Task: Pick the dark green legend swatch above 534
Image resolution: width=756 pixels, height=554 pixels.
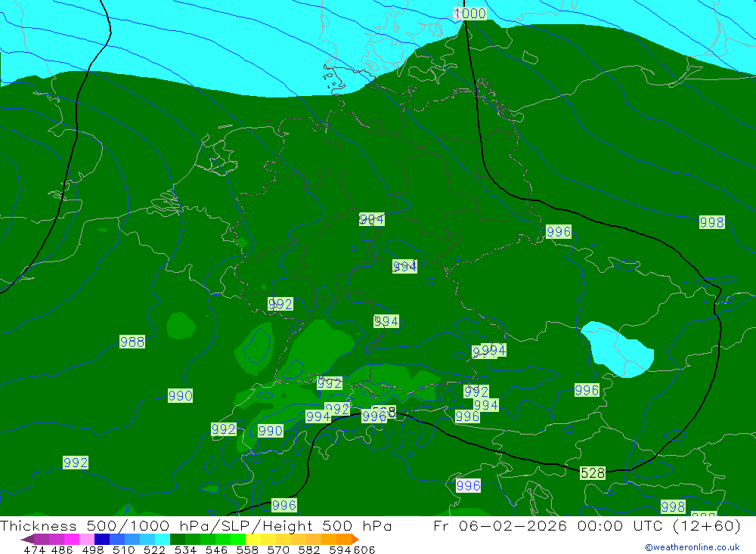Action: pos(178,539)
